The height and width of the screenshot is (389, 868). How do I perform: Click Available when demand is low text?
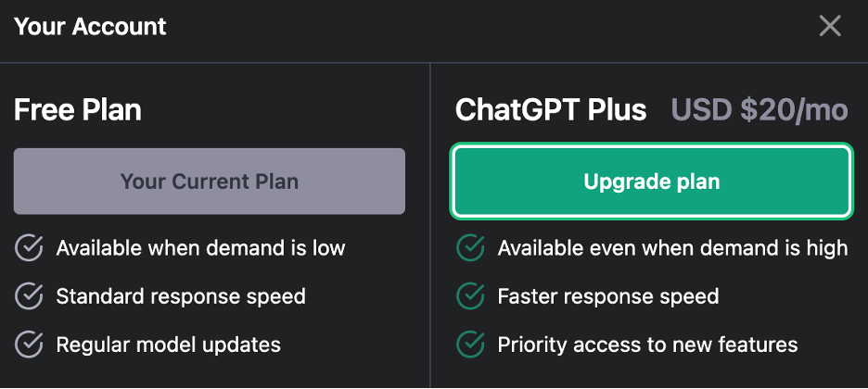pyautogui.click(x=200, y=247)
